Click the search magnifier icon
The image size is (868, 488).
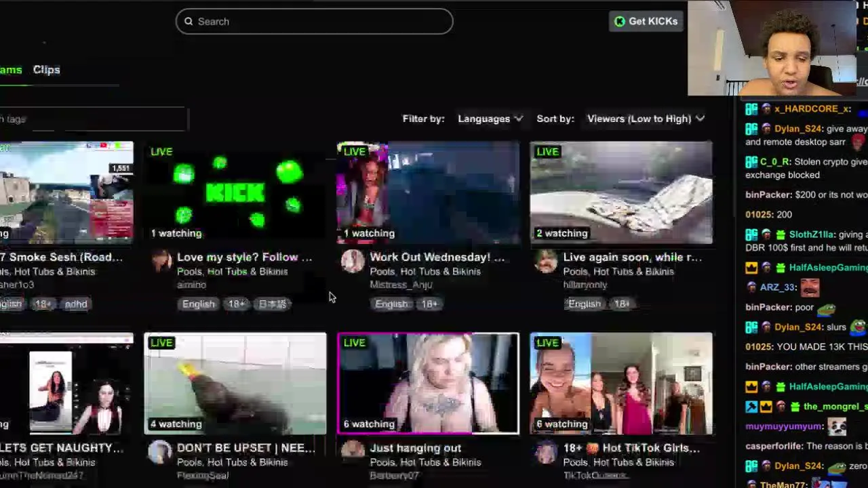(x=189, y=22)
